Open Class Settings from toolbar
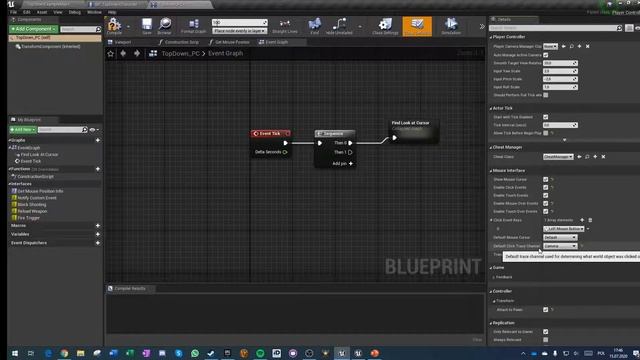Viewport: 640px width, 360px height. (385, 26)
